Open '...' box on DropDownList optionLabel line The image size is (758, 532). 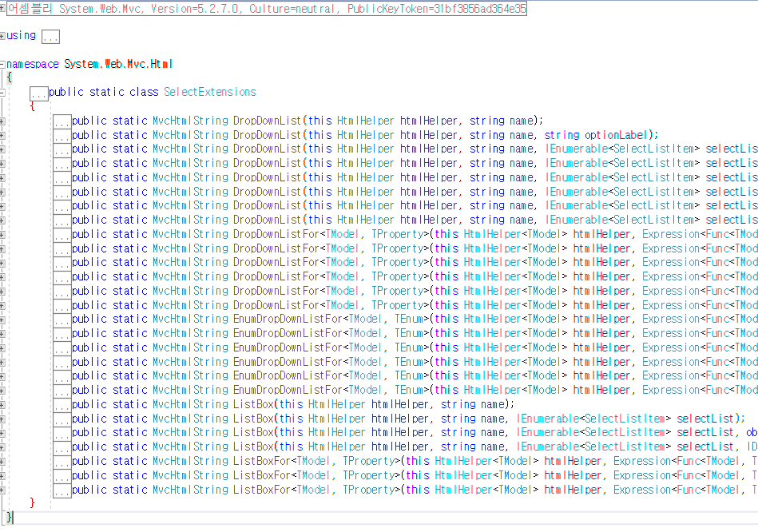62,136
